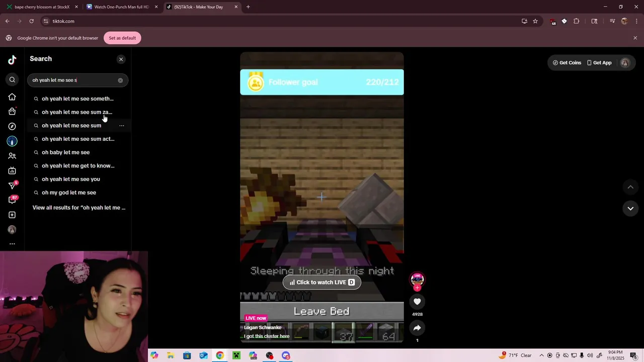Screen dimensions: 644x362
Task: Click the Get App button
Action: 599,63
